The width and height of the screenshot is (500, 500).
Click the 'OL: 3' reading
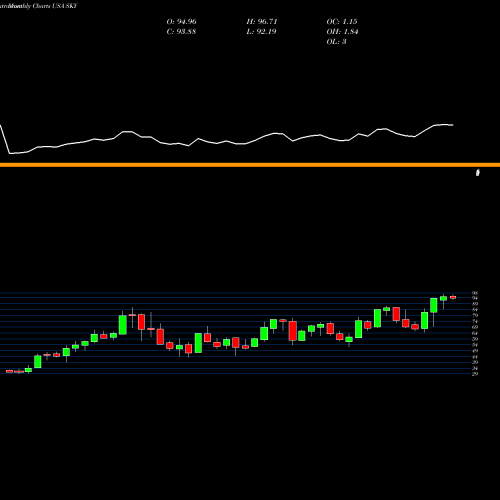tap(336, 42)
